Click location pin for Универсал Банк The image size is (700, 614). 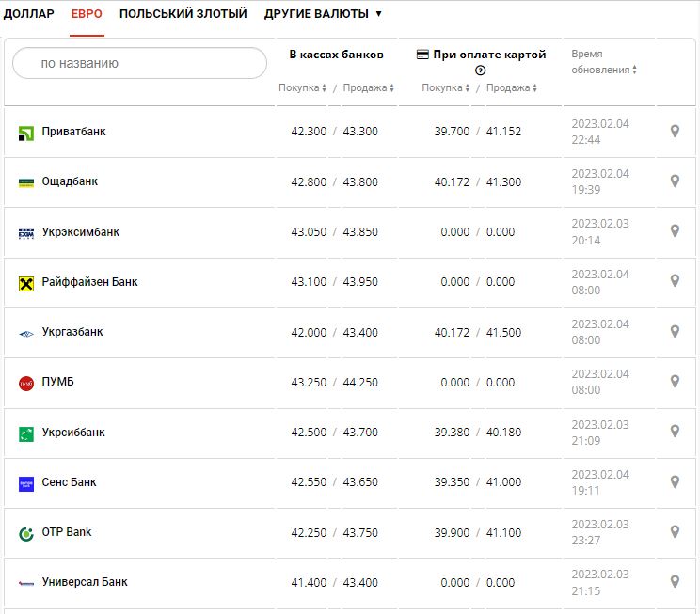tap(675, 582)
